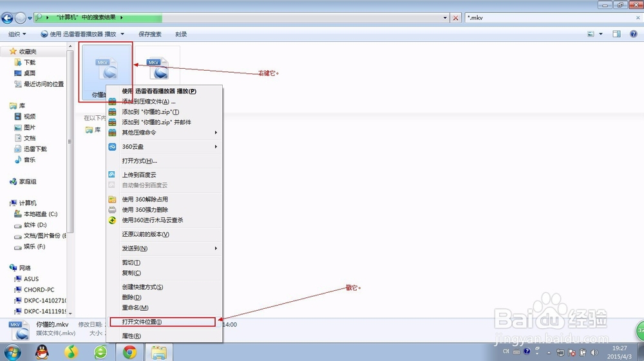Stop the search with red X button

click(455, 17)
